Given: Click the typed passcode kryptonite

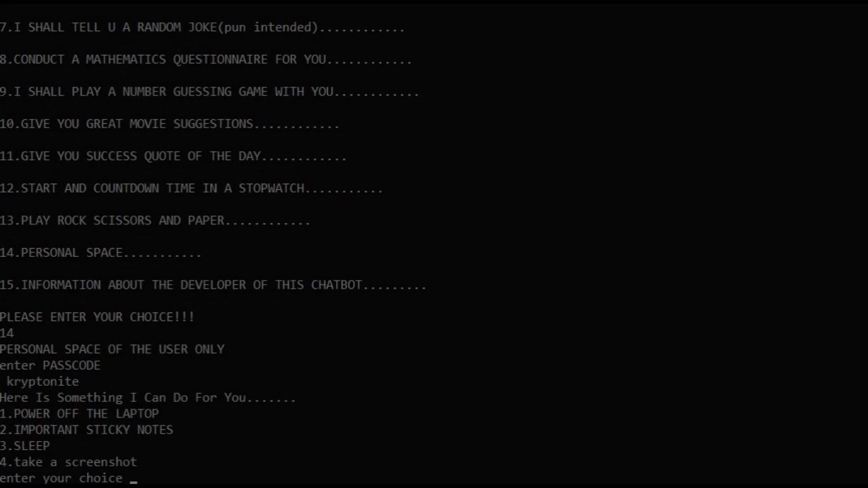Looking at the screenshot, I should click(43, 382).
